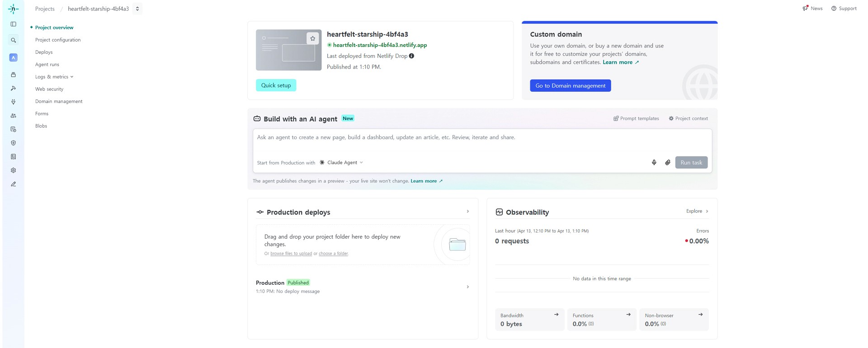
Task: Open Forms menu item
Action: point(42,114)
